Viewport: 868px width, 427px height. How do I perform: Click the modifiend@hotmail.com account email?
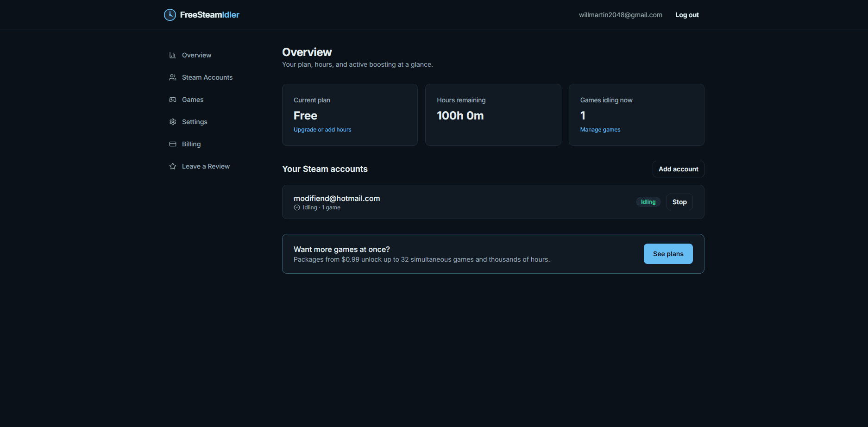click(x=337, y=198)
